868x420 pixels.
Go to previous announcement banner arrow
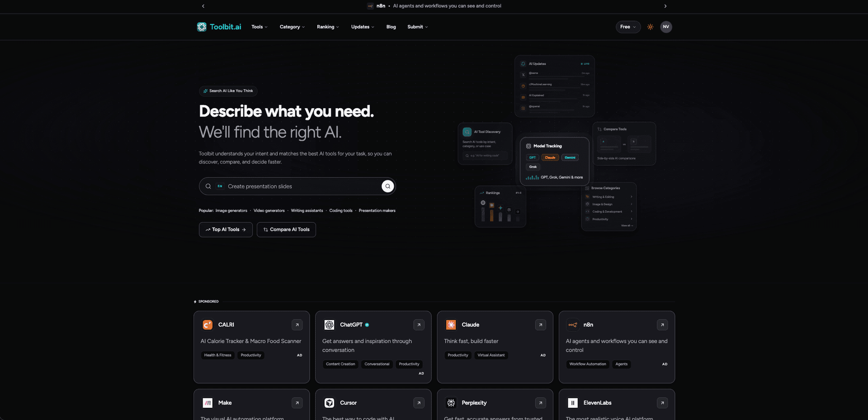point(203,6)
